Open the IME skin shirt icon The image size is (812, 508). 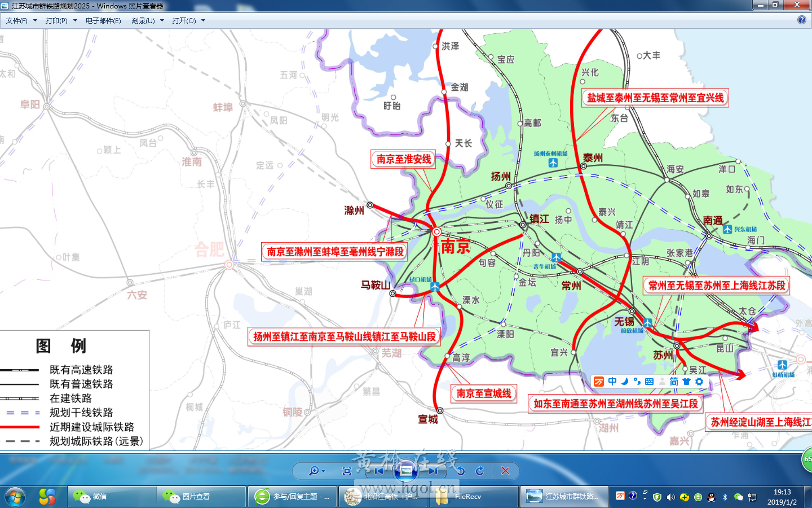686,382
